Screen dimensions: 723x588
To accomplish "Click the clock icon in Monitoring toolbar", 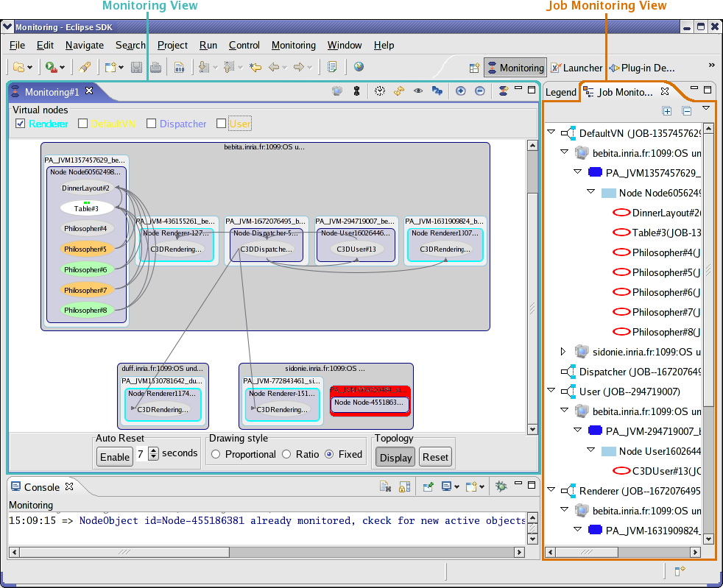I will [379, 91].
